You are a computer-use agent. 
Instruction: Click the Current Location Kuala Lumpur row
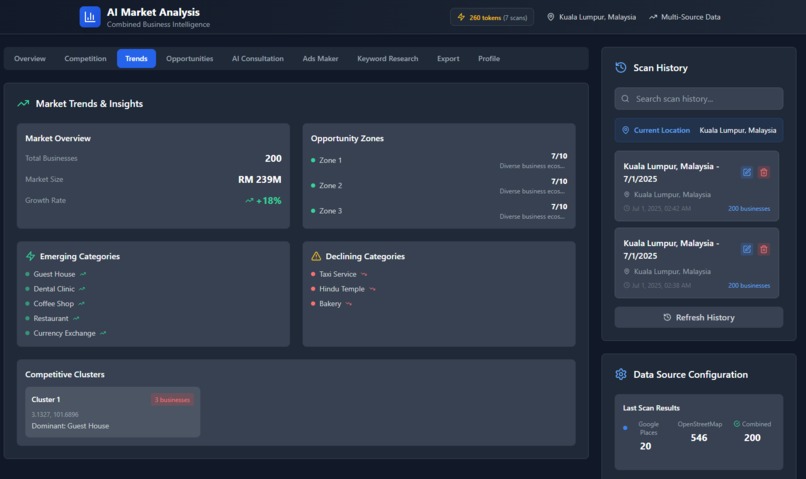699,130
